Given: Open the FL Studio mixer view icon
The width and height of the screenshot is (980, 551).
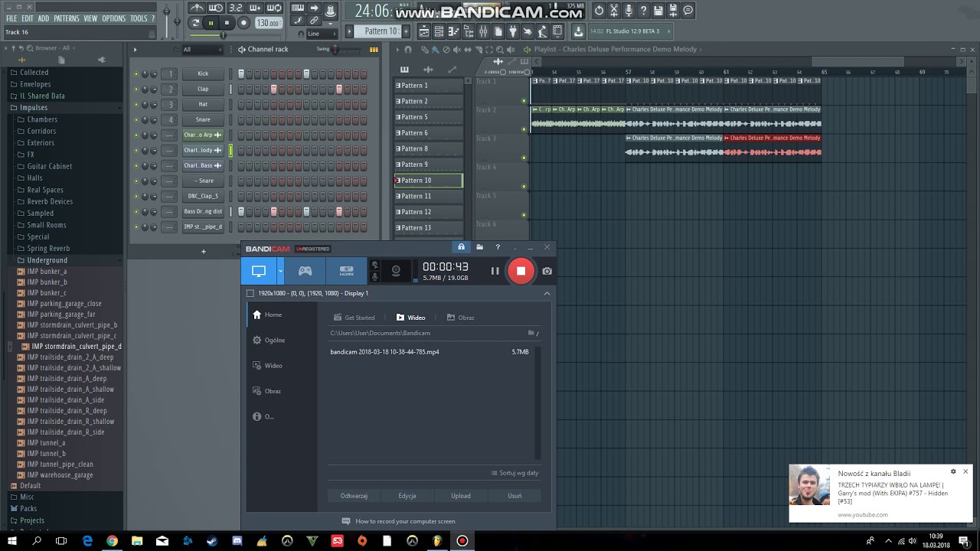Looking at the screenshot, I should 484,31.
